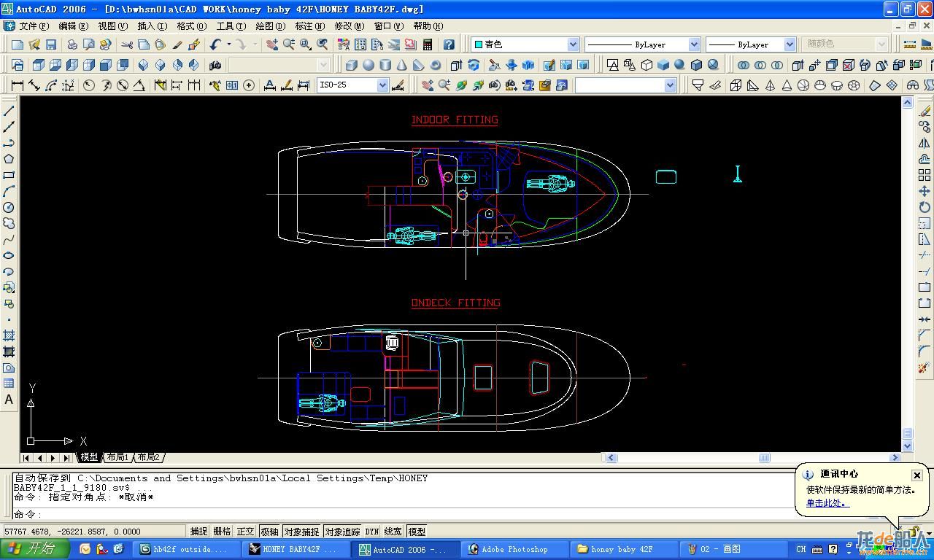
Task: Select the Rectangle draw tool
Action: pos(9,175)
